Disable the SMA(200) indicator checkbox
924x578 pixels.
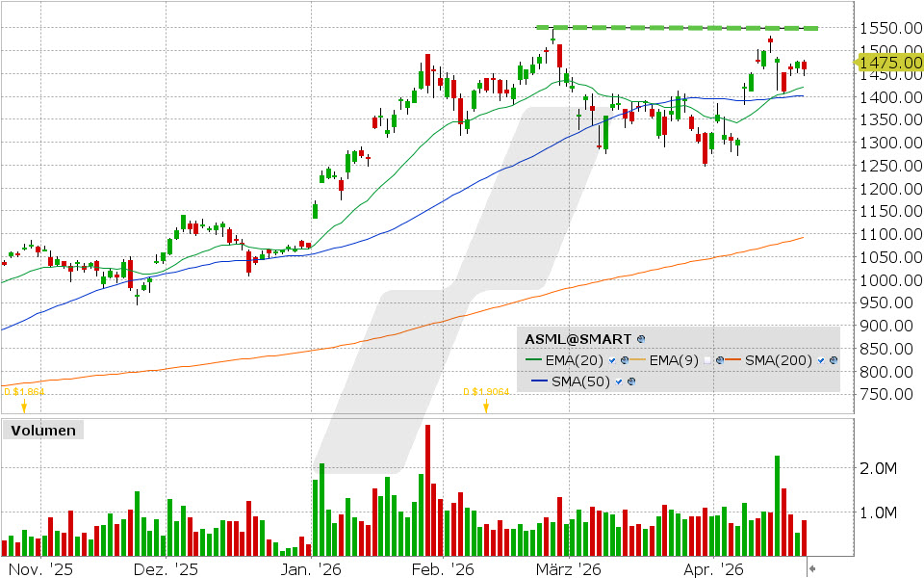(821, 360)
